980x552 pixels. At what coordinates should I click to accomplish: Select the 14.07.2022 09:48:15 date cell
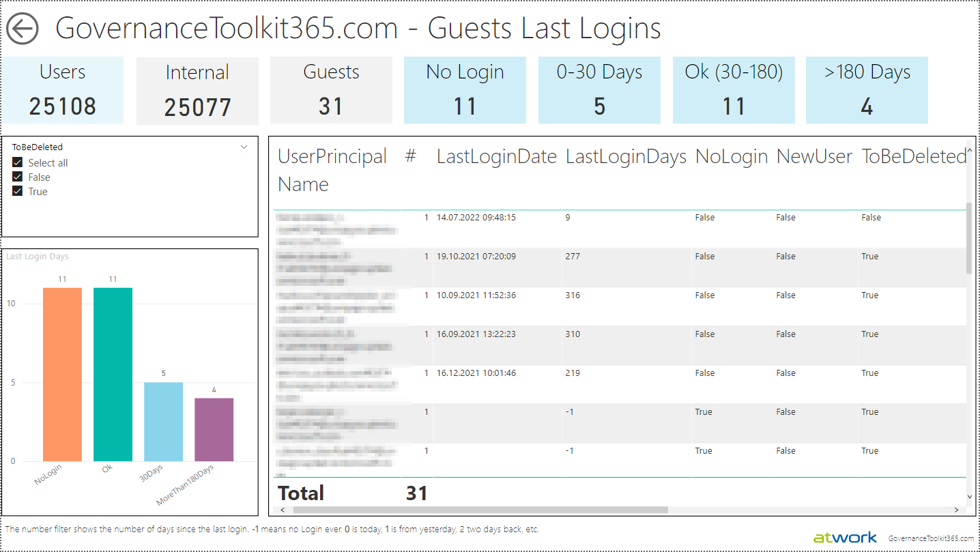pos(476,218)
